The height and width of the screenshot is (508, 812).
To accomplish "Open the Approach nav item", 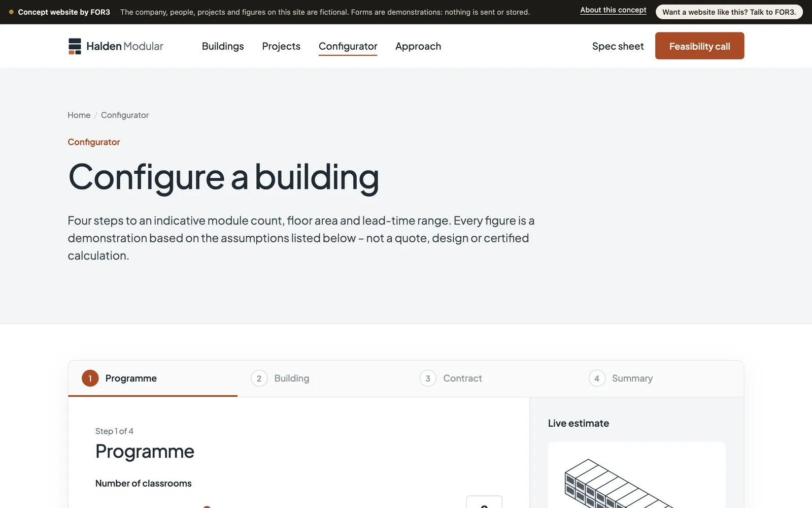I will click(x=418, y=46).
